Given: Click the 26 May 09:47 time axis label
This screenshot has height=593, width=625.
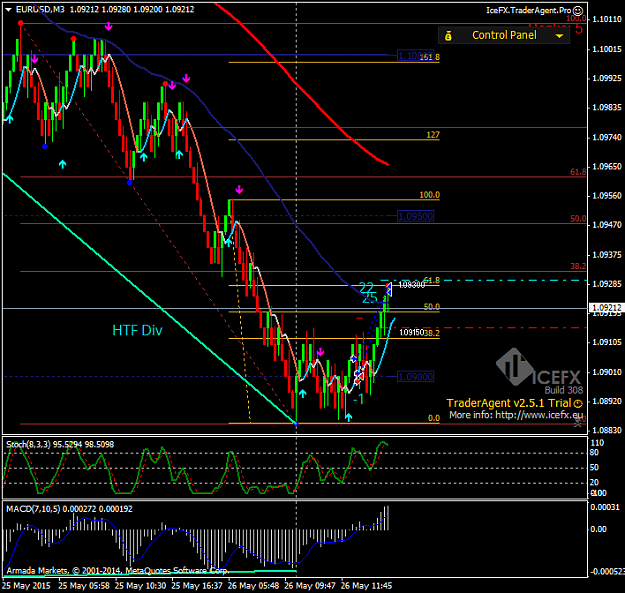Looking at the screenshot, I should coord(310,586).
